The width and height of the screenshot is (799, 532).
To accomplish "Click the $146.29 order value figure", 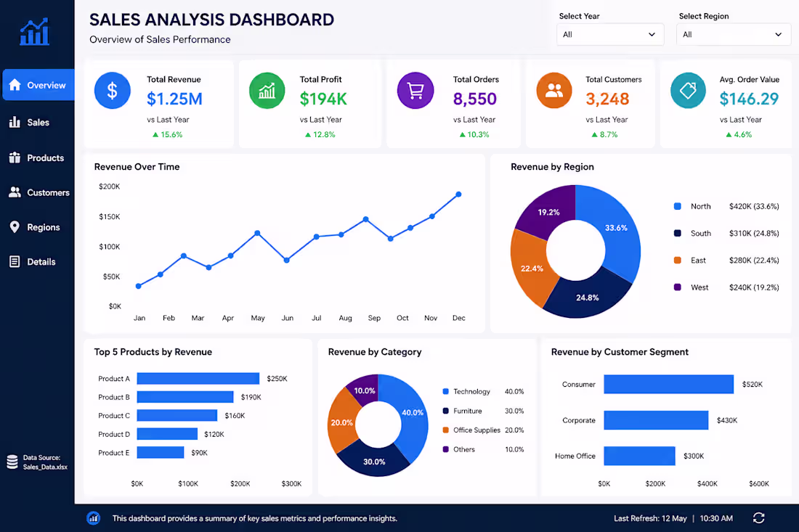I will 749,99.
